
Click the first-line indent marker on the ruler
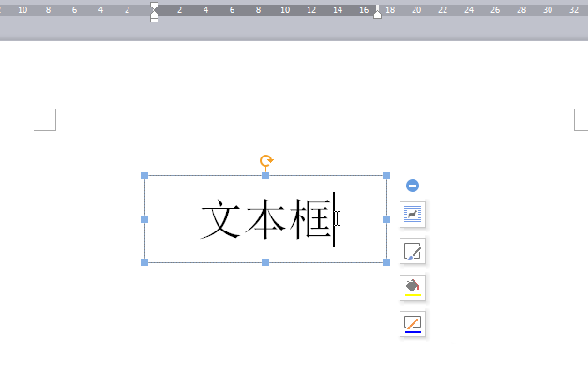pyautogui.click(x=154, y=6)
